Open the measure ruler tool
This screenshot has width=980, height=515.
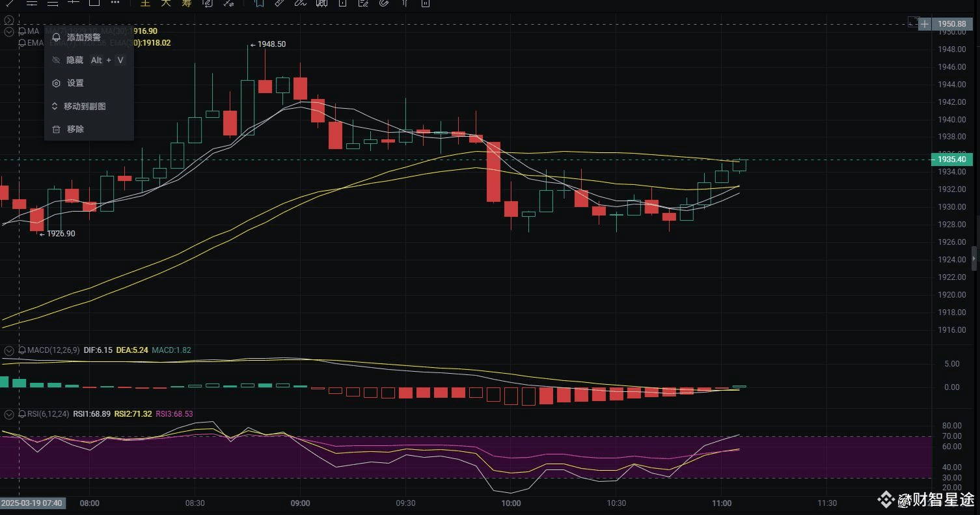[279, 4]
